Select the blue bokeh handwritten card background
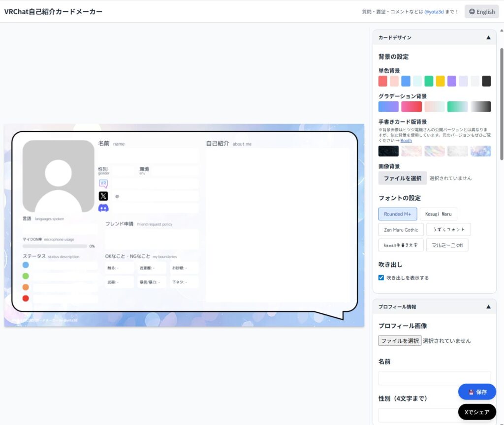Image resolution: width=504 pixels, height=425 pixels. [x=480, y=151]
